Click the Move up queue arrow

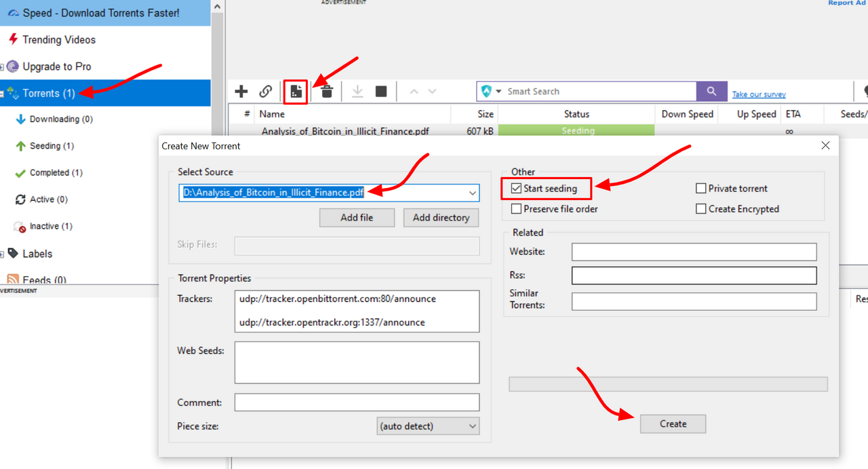click(x=414, y=91)
